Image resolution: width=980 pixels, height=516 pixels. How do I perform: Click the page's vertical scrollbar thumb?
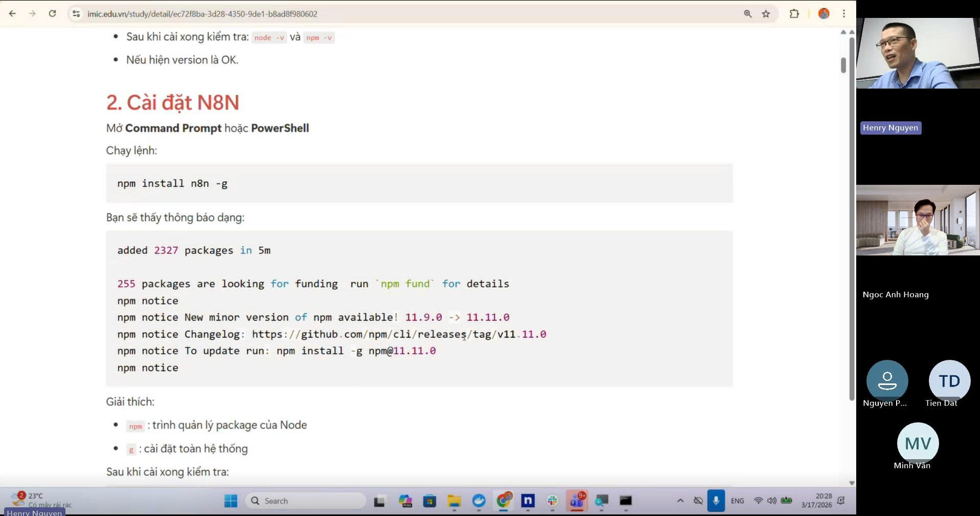point(843,65)
